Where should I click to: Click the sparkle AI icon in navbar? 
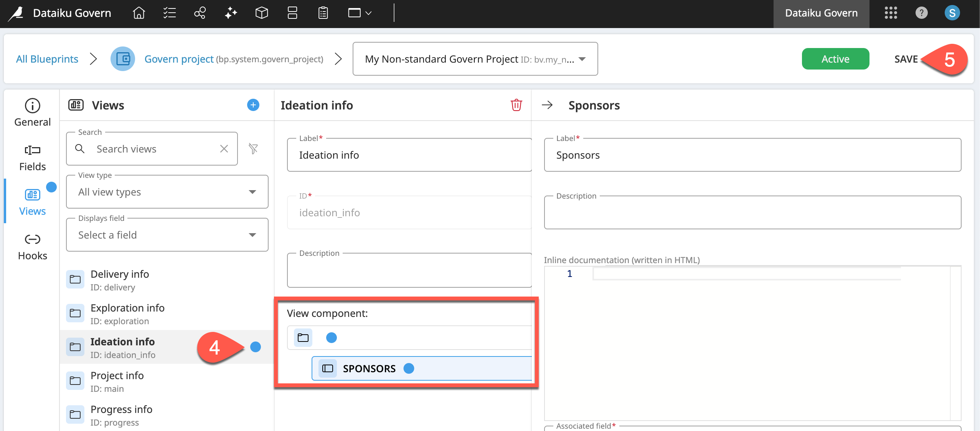(231, 13)
